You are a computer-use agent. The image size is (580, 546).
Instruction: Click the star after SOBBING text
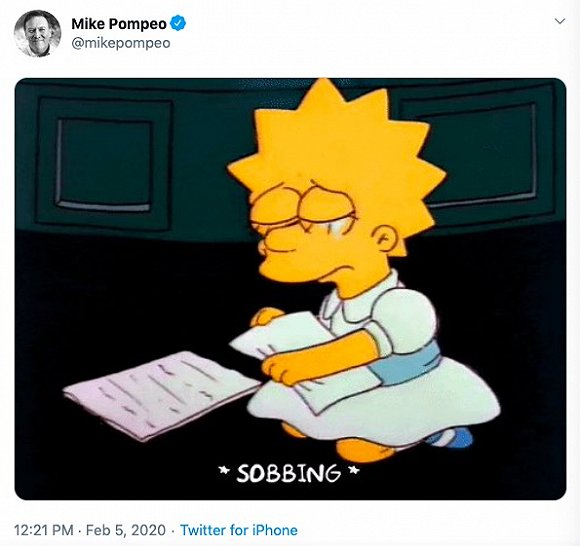[x=354, y=471]
